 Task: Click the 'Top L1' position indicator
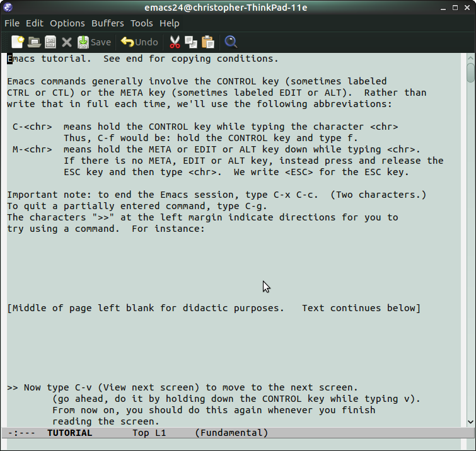(x=149, y=433)
